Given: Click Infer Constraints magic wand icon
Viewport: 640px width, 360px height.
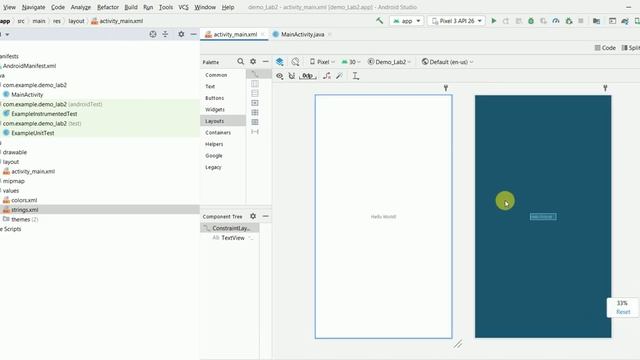Looking at the screenshot, I should tap(339, 76).
